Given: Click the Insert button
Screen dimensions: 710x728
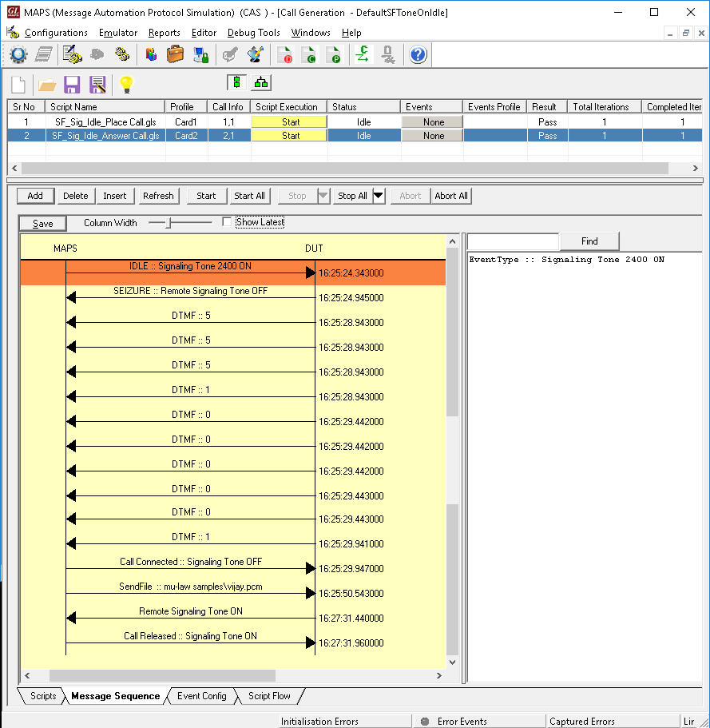Looking at the screenshot, I should click(x=115, y=196).
